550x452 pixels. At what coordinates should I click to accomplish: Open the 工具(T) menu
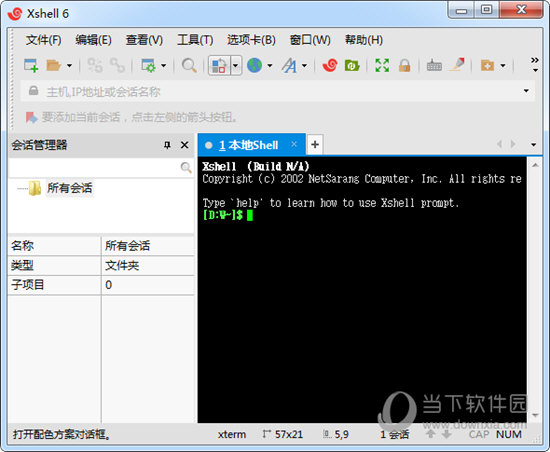[x=195, y=40]
